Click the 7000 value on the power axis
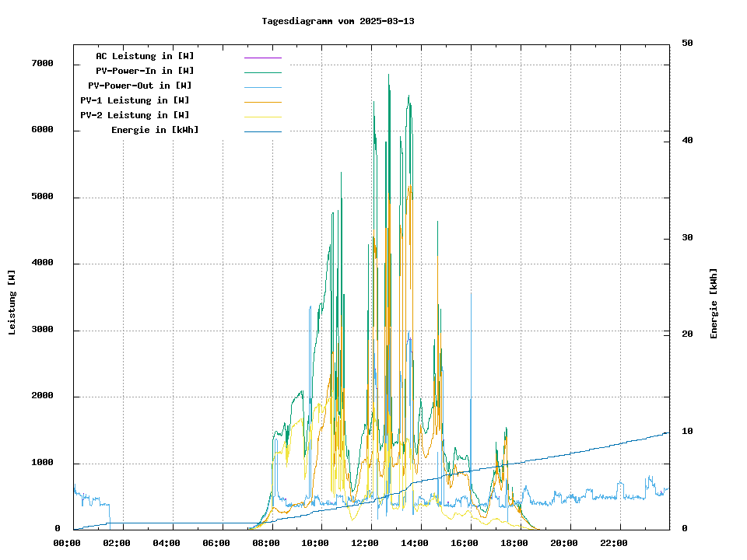Image resolution: width=747 pixels, height=560 pixels. 42,64
